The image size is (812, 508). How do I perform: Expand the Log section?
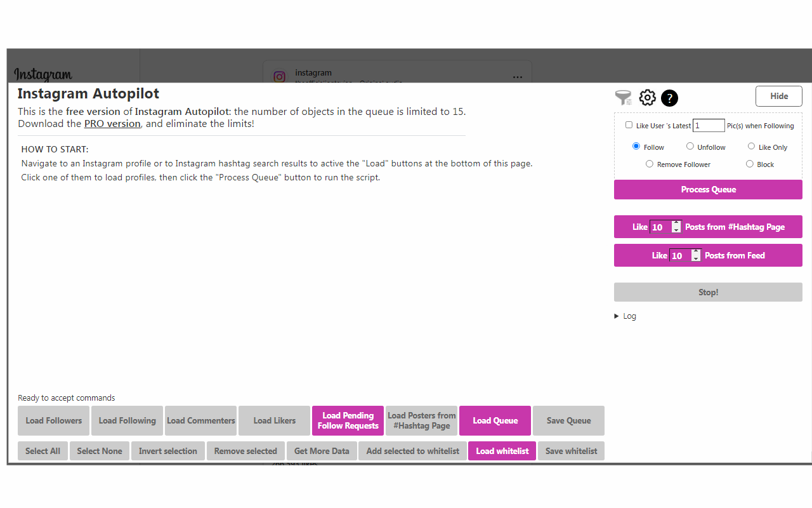(x=625, y=316)
